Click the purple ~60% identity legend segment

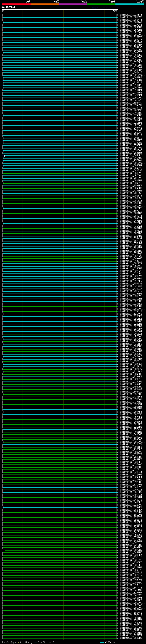click(73, 4)
